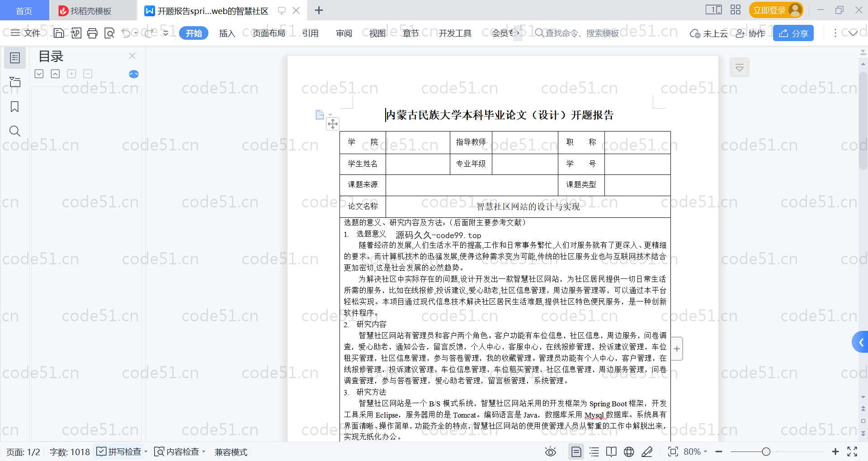
Task: Enter full screen with the expand icon
Action: tap(852, 452)
